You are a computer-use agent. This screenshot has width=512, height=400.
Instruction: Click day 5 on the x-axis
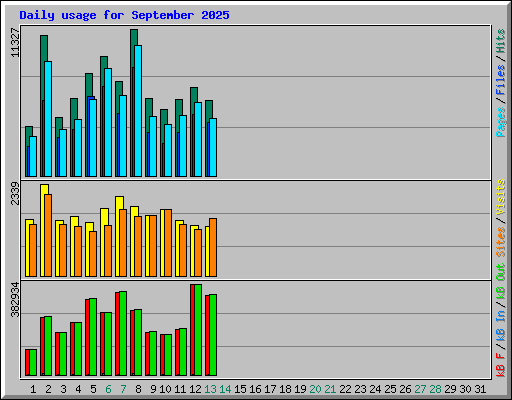(x=93, y=389)
